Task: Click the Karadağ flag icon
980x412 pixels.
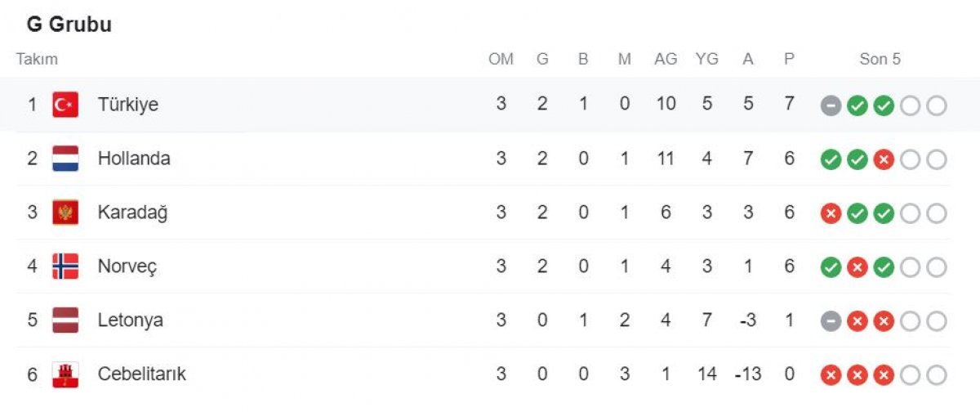Action: point(65,213)
